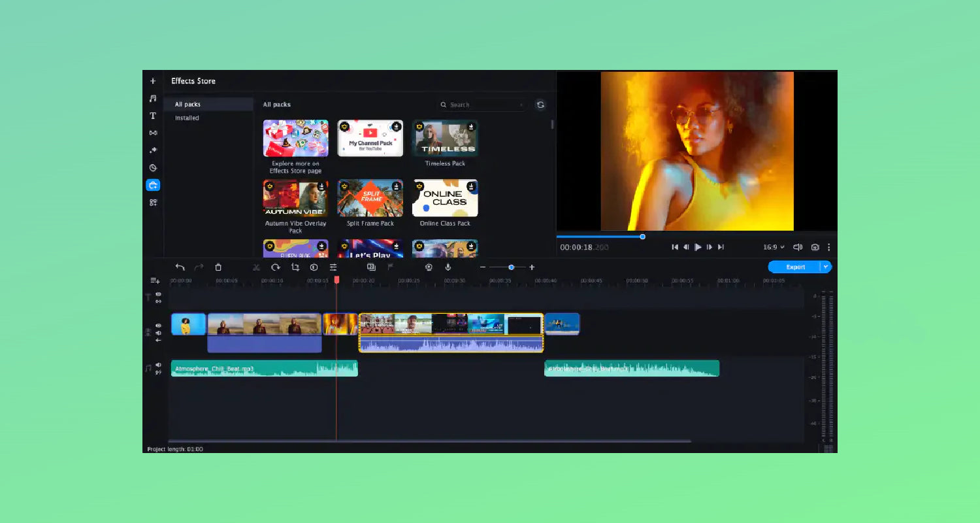Screen dimensions: 980x523
Task: Open the 16:9 aspect ratio dropdown
Action: point(774,247)
